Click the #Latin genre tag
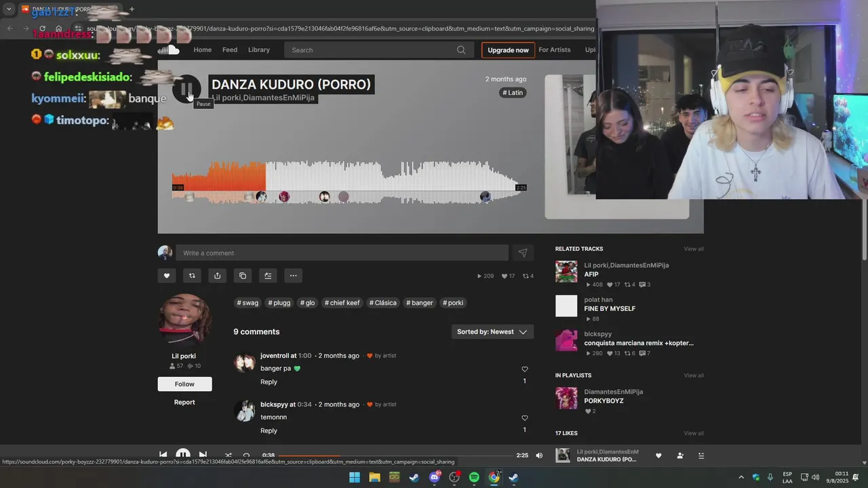Image resolution: width=868 pixels, height=488 pixels. (x=513, y=93)
